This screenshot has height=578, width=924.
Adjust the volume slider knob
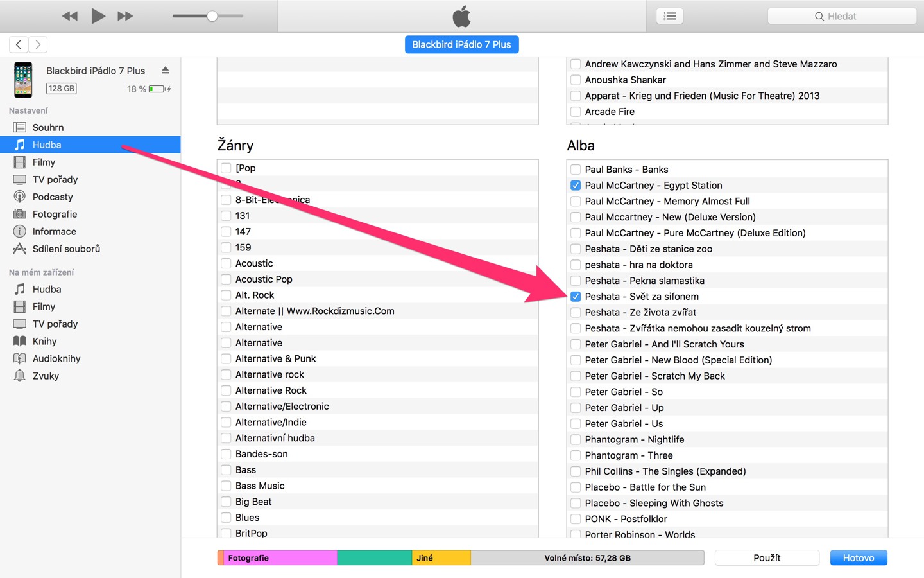click(x=212, y=16)
